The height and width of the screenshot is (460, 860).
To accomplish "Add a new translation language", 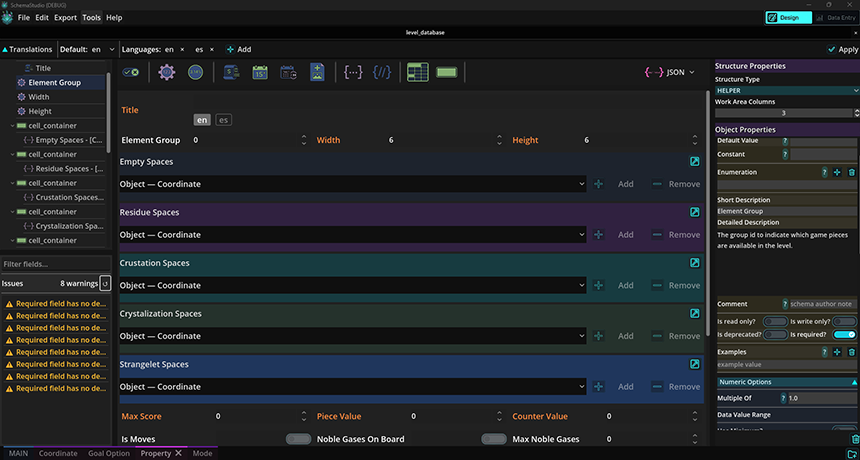I will click(239, 49).
